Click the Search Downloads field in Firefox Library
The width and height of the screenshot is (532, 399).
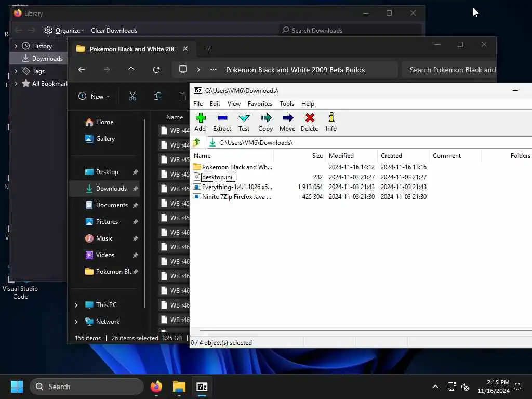(x=350, y=30)
